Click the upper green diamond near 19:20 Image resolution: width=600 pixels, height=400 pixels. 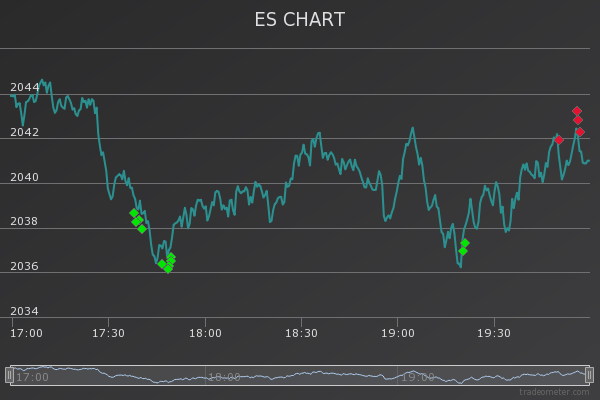click(465, 243)
